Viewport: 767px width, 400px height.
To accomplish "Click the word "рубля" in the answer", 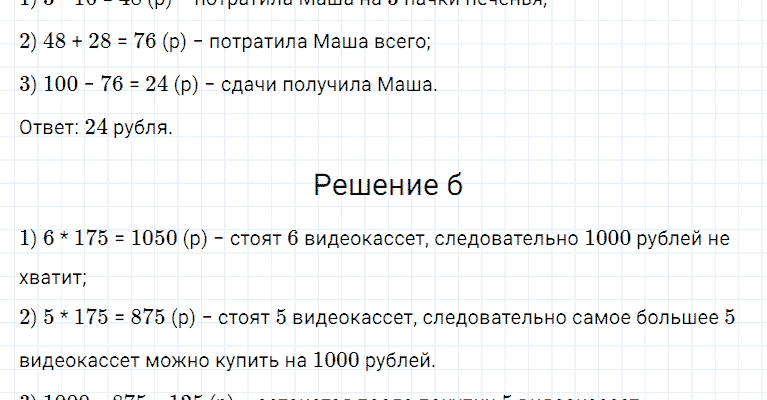I will click(x=147, y=127).
